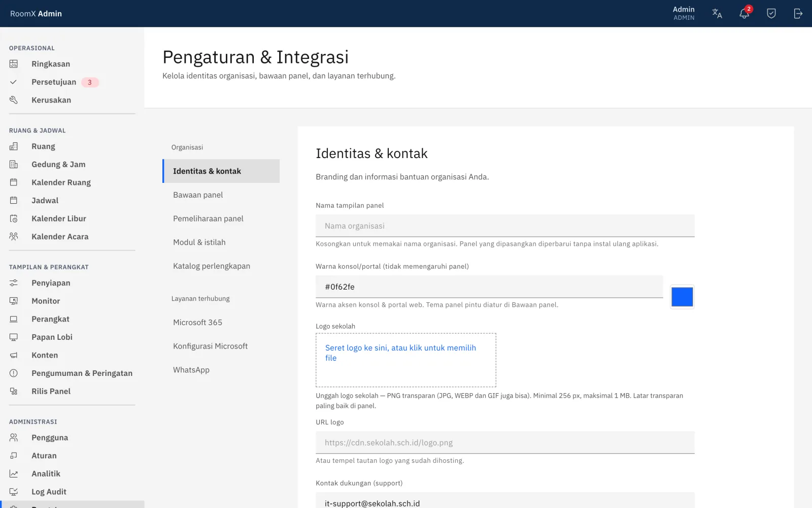Click the Nama tampilan panel input field
Viewport: 812px width, 508px height.
pos(505,226)
